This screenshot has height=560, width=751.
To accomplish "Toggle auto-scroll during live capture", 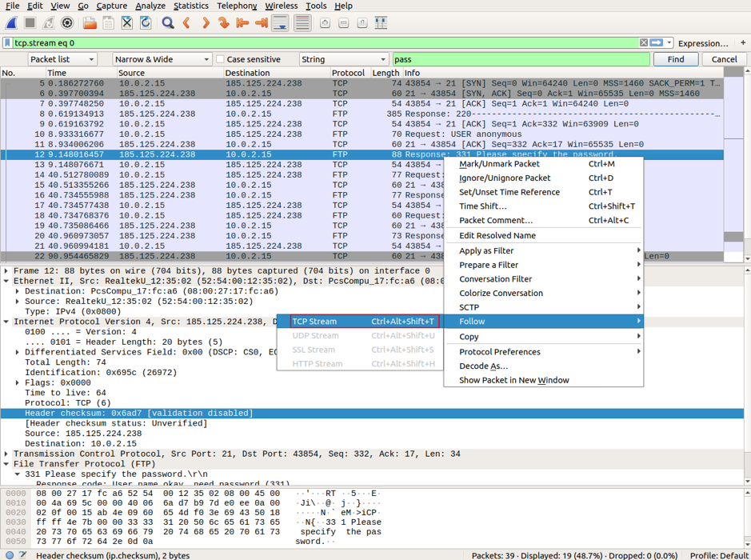I will [x=281, y=23].
